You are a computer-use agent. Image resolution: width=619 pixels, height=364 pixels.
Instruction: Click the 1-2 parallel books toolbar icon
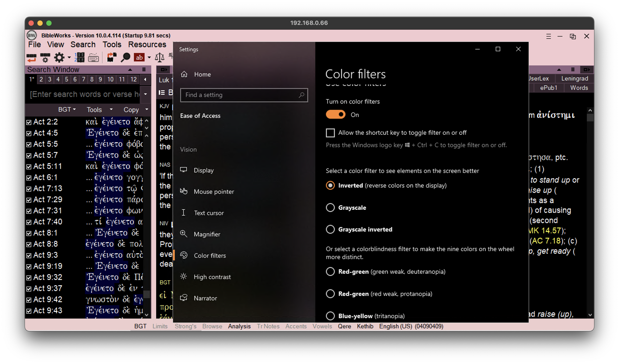click(79, 57)
